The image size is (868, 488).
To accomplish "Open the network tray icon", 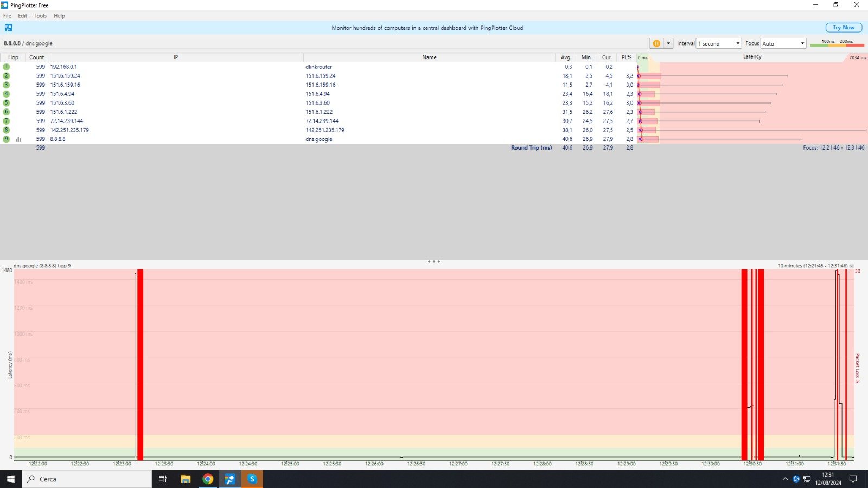I will click(x=807, y=479).
